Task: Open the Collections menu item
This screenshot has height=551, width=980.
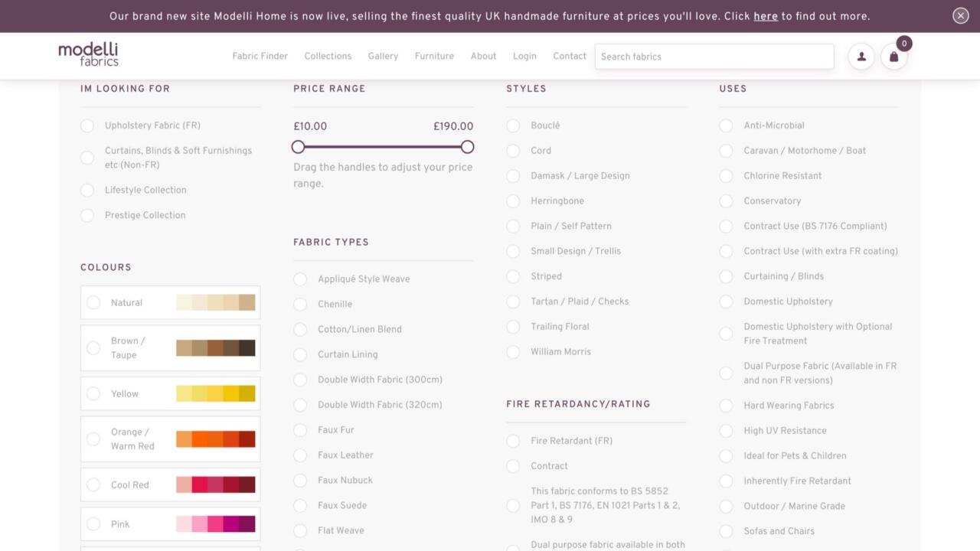Action: pos(328,56)
